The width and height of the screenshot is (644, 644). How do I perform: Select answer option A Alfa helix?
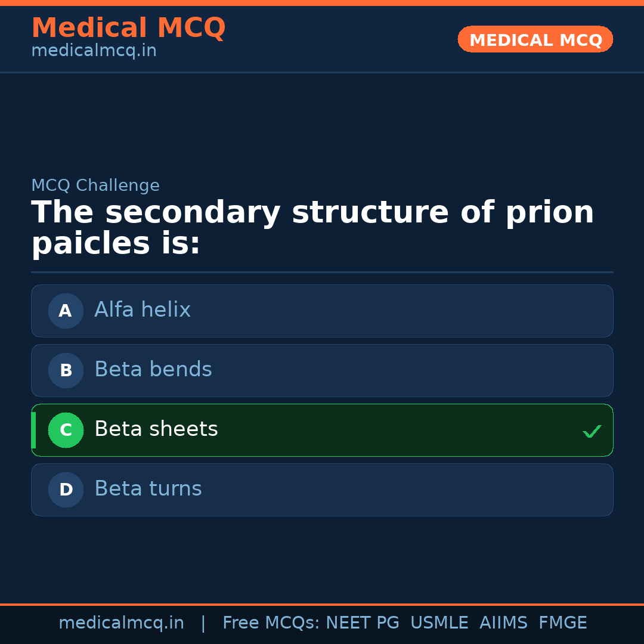(322, 311)
